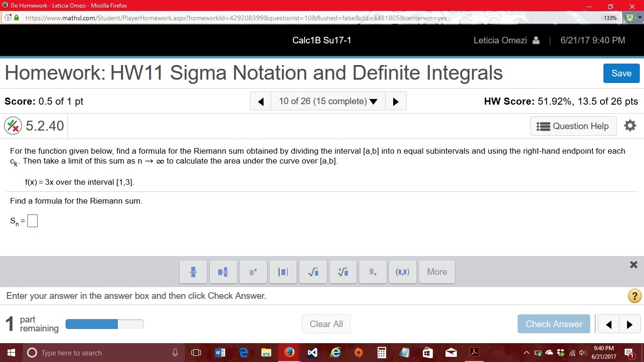Insert an nth root template

pos(343,272)
